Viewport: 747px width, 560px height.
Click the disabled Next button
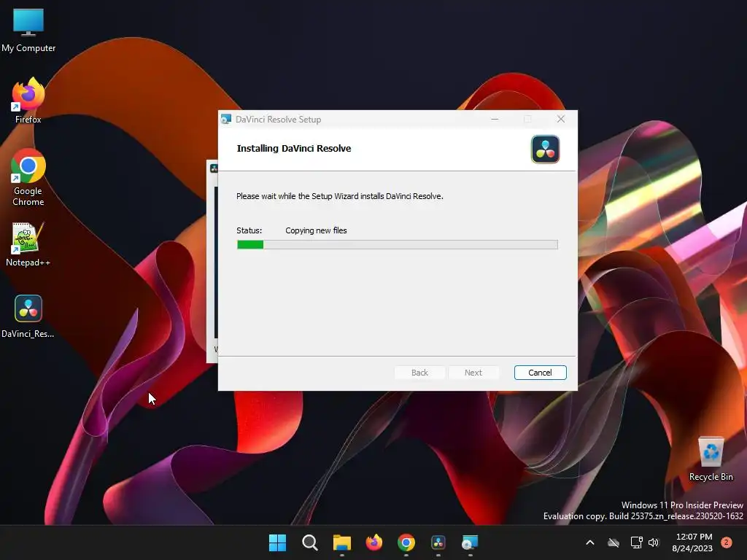(473, 373)
